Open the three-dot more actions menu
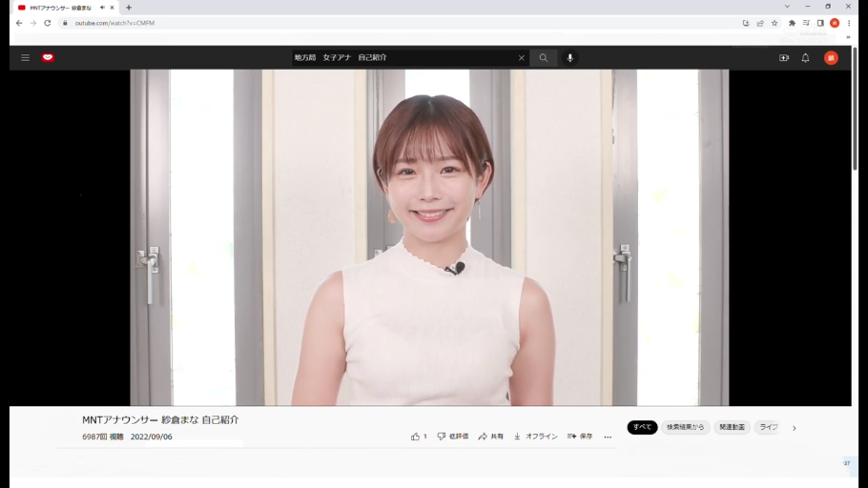The width and height of the screenshot is (868, 488). 608,437
